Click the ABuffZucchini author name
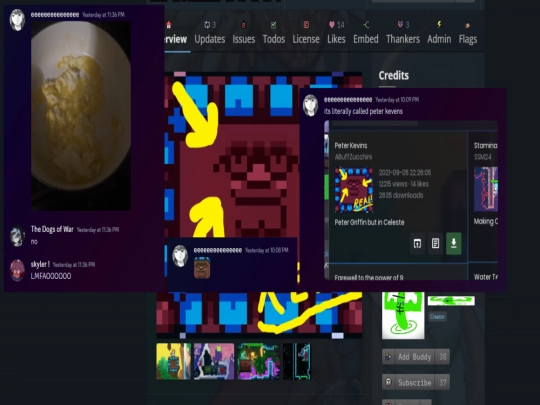Image resolution: width=540 pixels, height=405 pixels. click(353, 157)
